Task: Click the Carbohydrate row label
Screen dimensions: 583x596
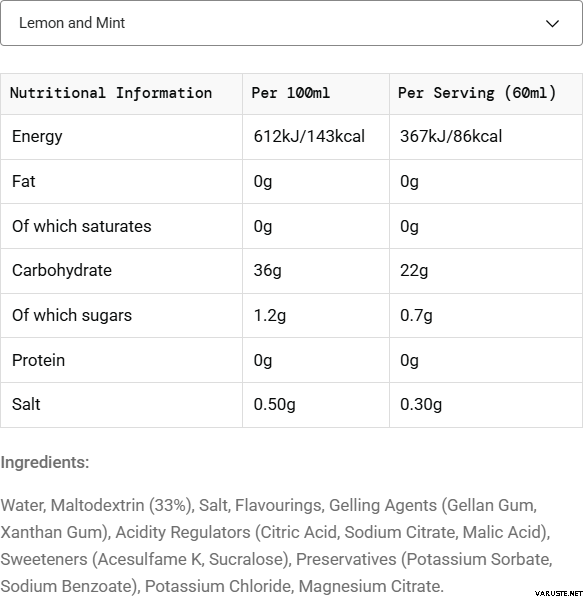Action: [62, 271]
